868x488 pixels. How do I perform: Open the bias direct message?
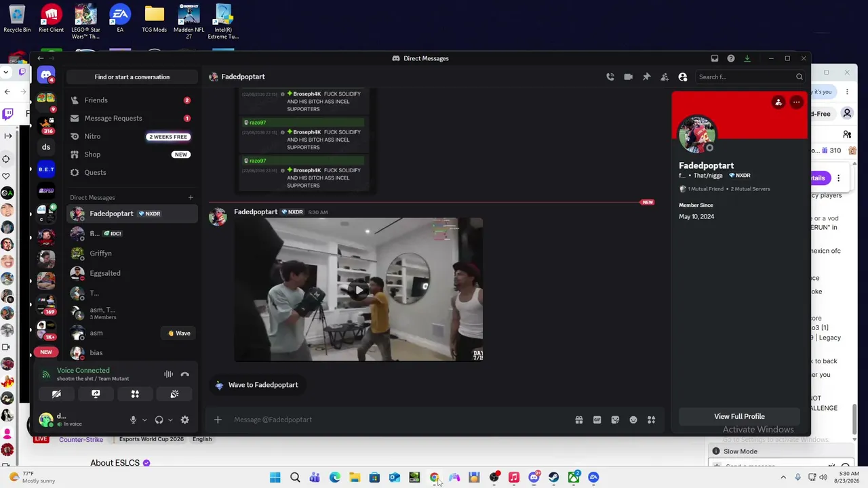point(132,352)
